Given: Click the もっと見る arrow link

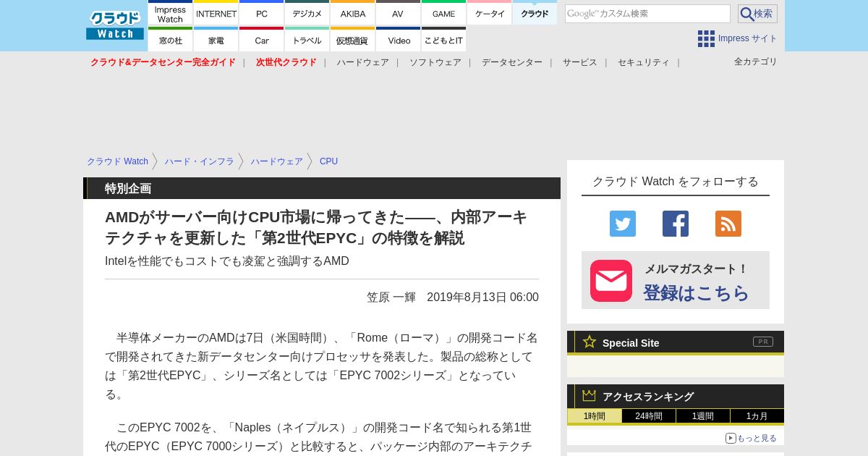Looking at the screenshot, I should click(751, 438).
